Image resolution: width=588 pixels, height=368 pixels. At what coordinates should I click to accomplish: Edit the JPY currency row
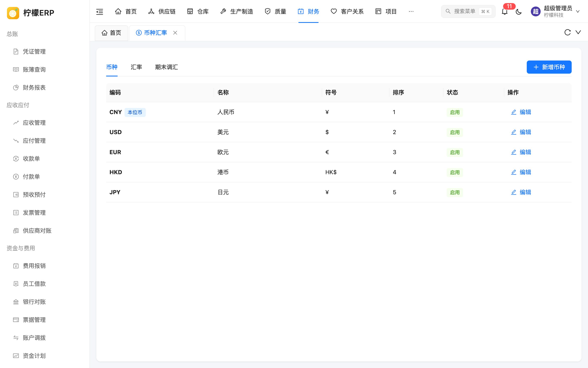(x=521, y=192)
